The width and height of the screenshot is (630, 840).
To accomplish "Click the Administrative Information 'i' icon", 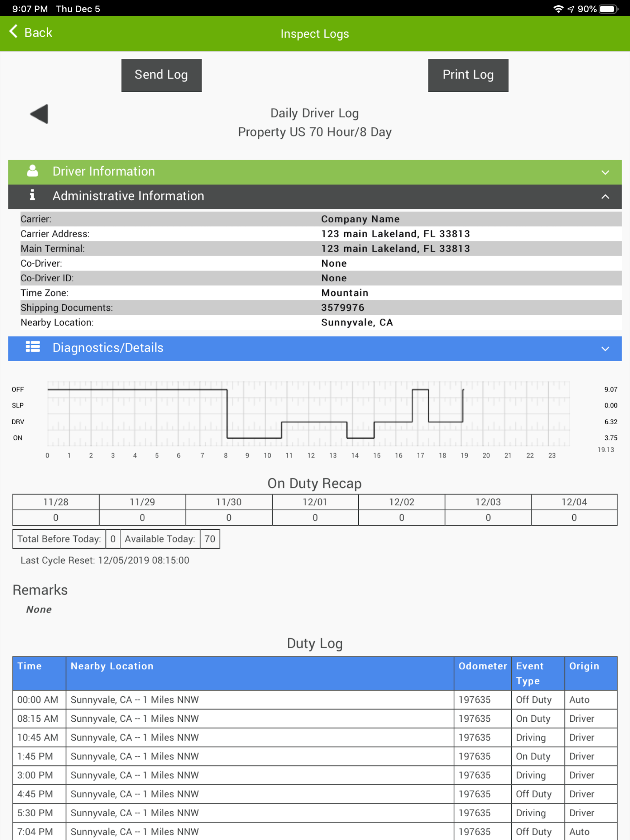I will (x=32, y=195).
